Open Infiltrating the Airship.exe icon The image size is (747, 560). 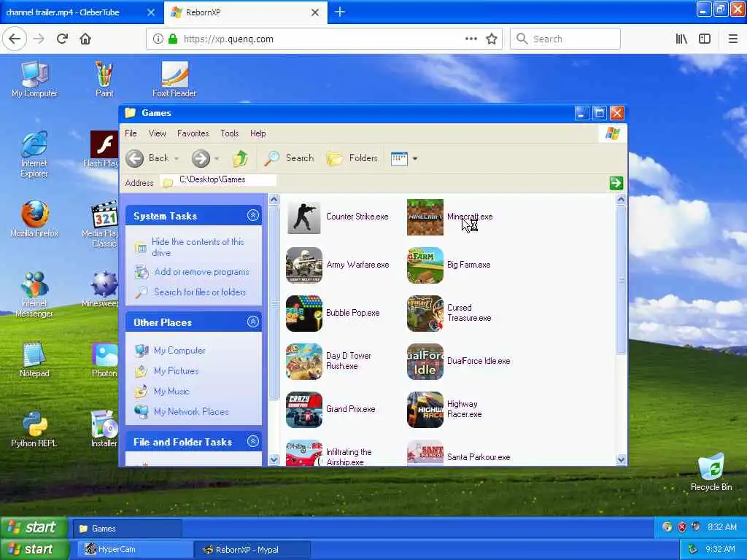pyautogui.click(x=304, y=453)
